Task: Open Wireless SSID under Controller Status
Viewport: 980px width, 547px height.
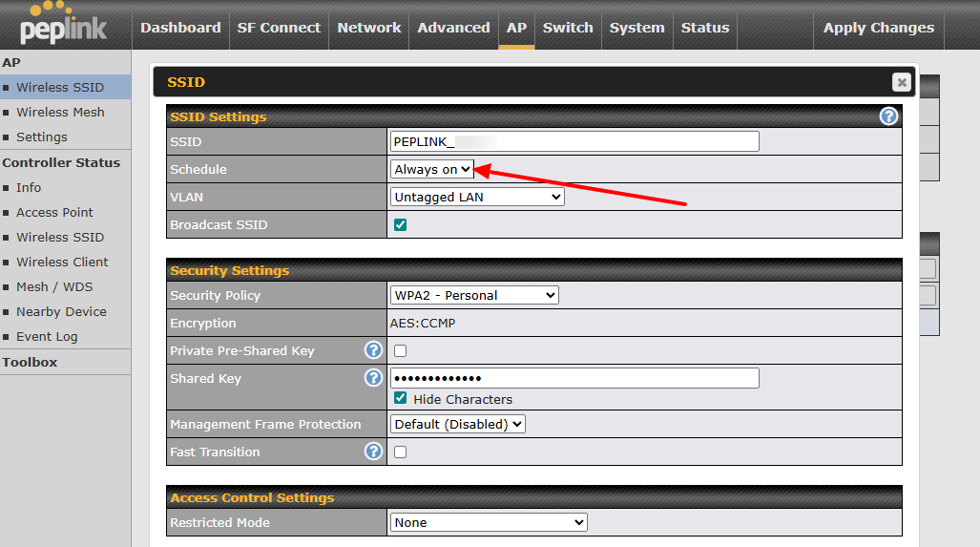Action: pyautogui.click(x=60, y=237)
